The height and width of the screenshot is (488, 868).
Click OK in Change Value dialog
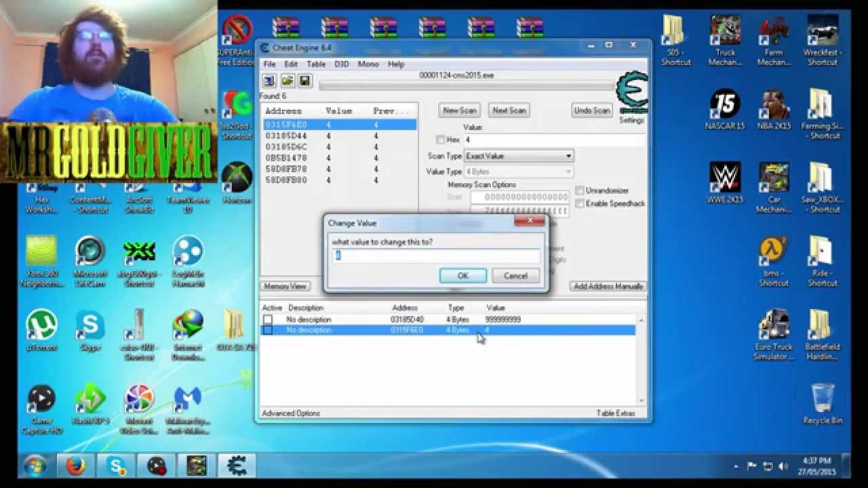click(x=463, y=276)
